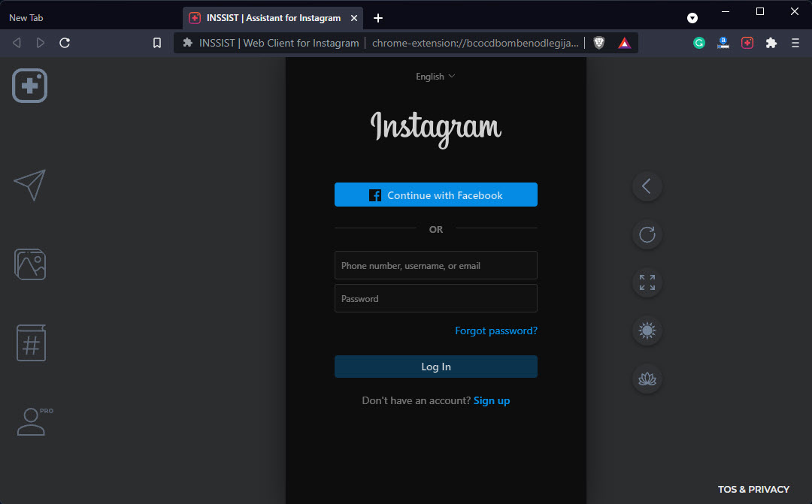812x504 pixels.
Task: Click the Sign up link
Action: (492, 400)
